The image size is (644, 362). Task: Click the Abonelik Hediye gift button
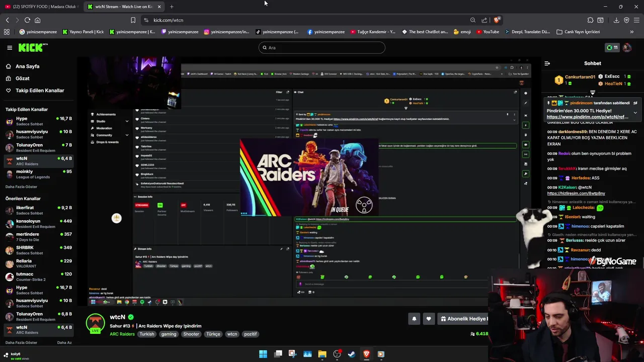[x=463, y=319]
